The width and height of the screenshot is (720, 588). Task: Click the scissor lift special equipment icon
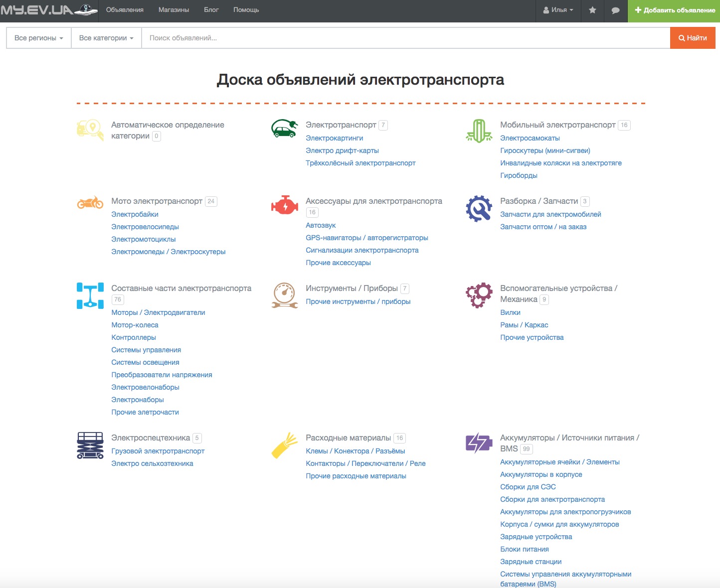point(90,445)
